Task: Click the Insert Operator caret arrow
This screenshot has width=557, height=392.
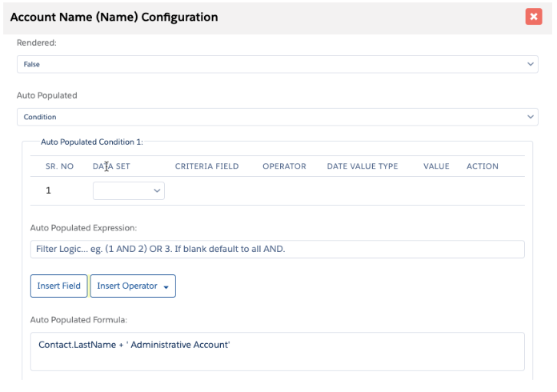Action: (x=166, y=286)
